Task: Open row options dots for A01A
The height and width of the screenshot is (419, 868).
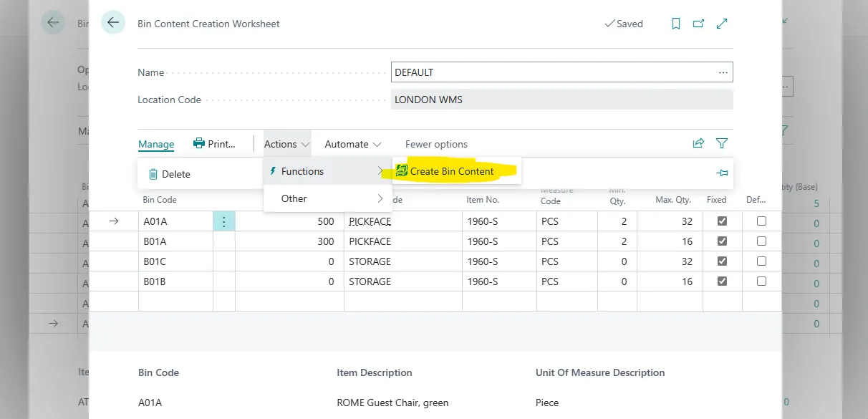Action: tap(224, 221)
